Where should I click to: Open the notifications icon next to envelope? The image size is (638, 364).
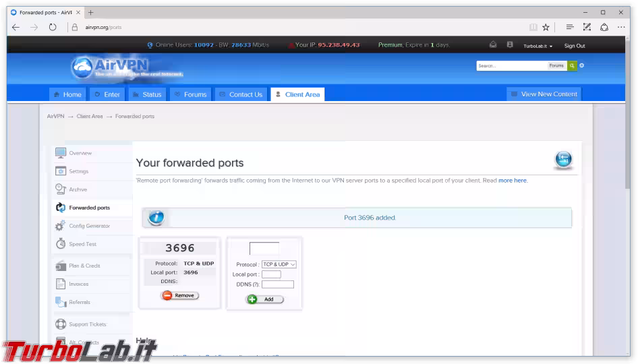pyautogui.click(x=510, y=44)
